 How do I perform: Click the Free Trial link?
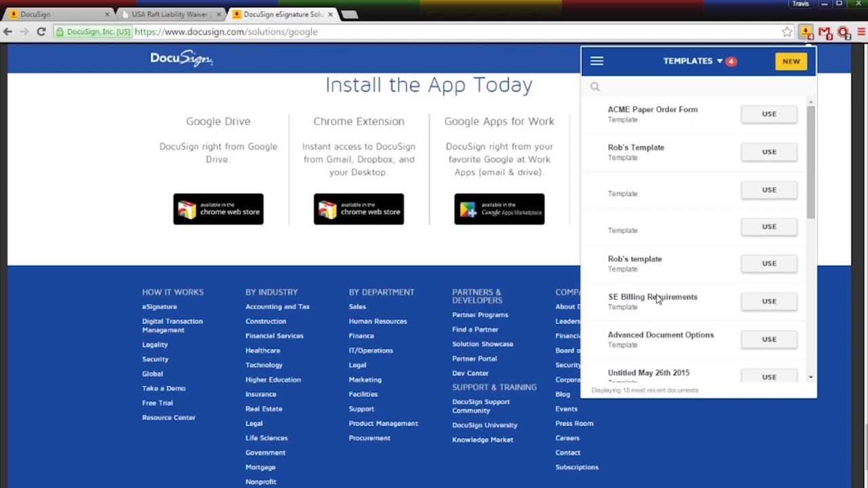[x=157, y=403]
